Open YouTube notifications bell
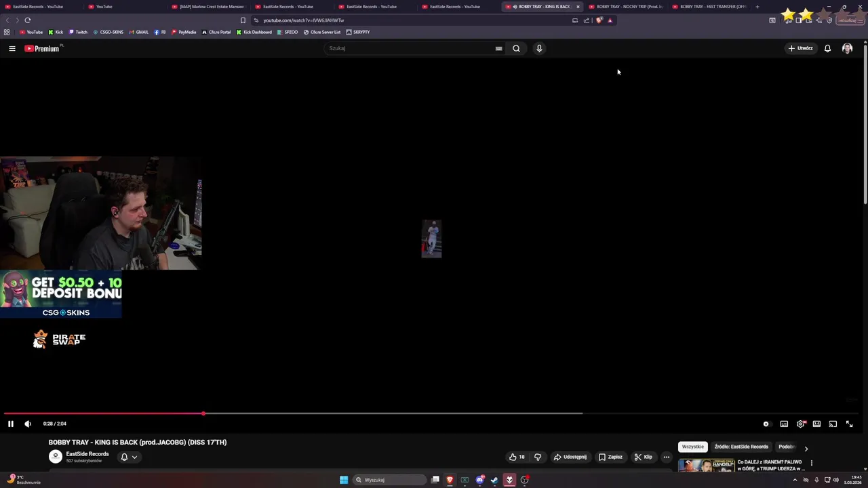The image size is (868, 488). [x=827, y=48]
